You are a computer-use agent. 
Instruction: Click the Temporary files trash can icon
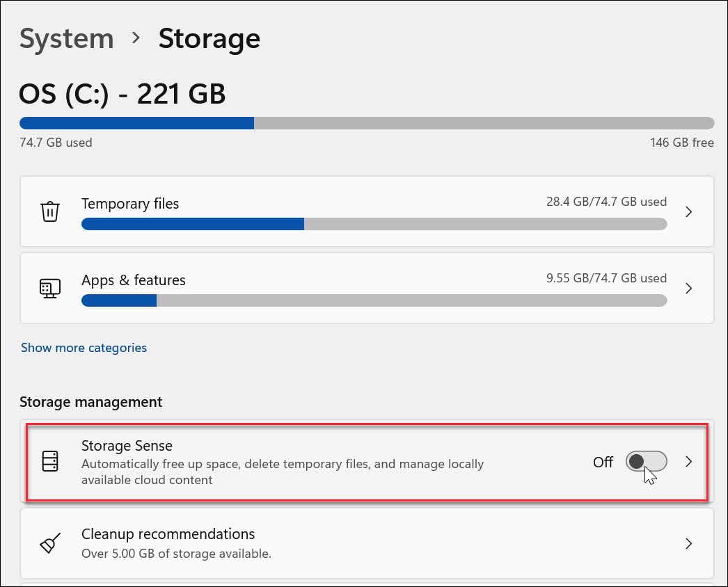(50, 211)
